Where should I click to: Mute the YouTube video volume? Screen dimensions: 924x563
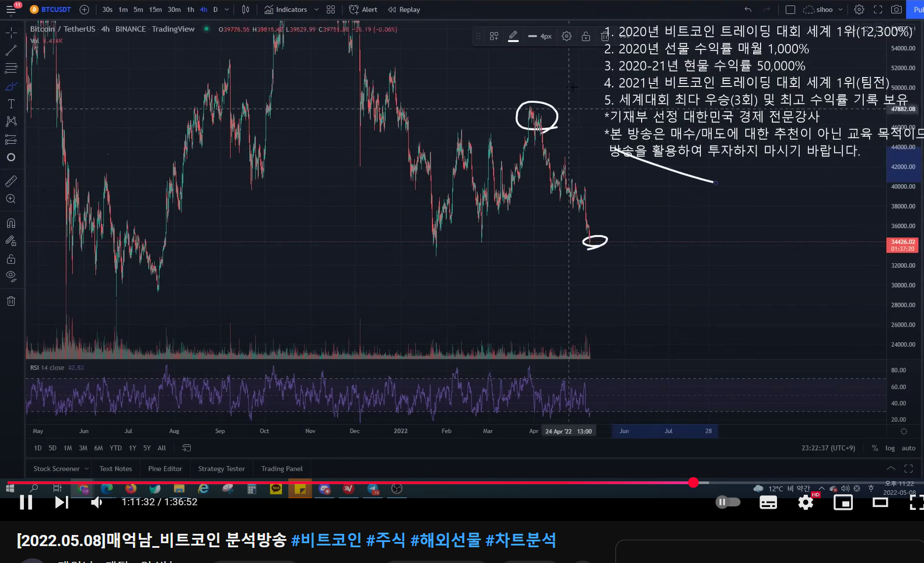(x=96, y=502)
